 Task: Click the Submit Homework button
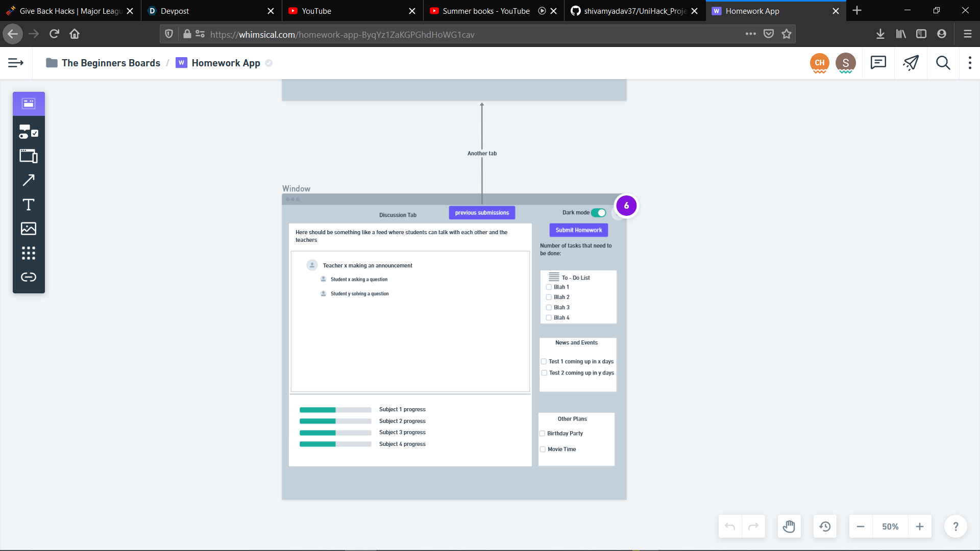(x=578, y=230)
